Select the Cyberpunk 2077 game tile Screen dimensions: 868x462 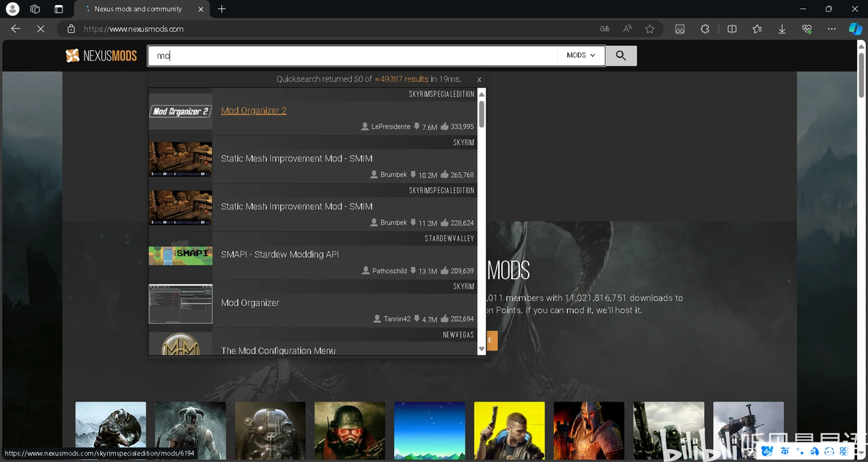point(509,431)
